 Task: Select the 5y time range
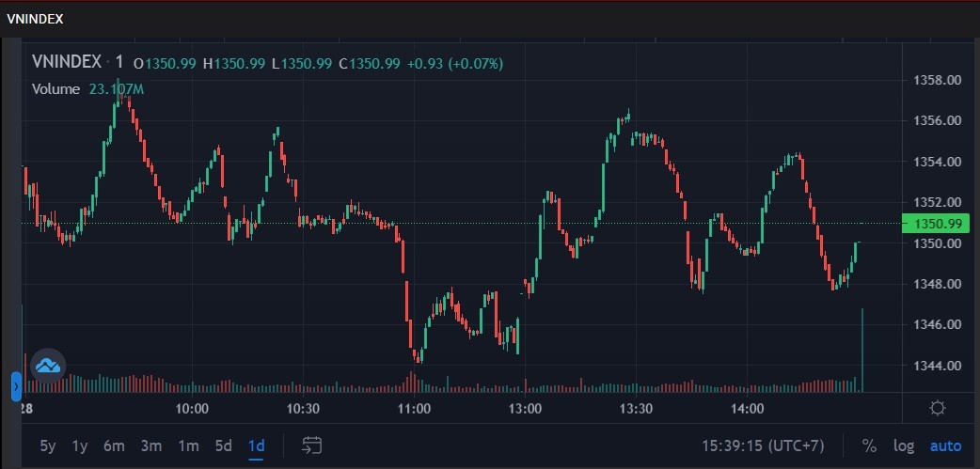pyautogui.click(x=48, y=446)
